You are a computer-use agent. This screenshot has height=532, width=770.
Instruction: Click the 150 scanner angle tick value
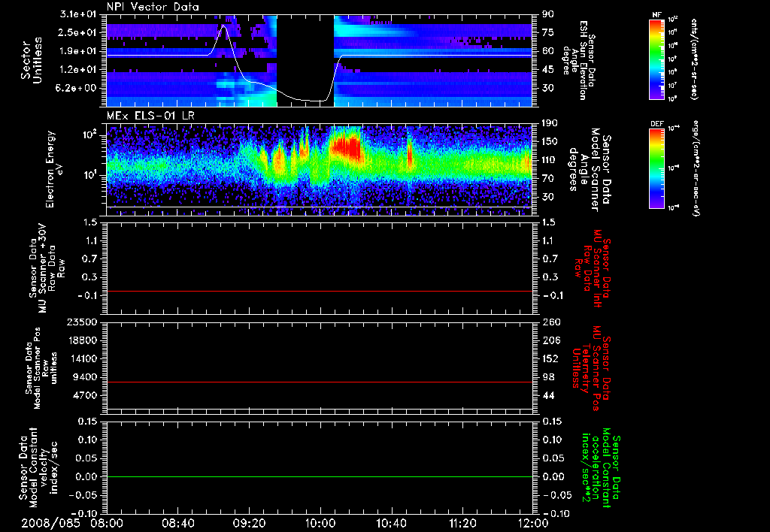[x=550, y=142]
